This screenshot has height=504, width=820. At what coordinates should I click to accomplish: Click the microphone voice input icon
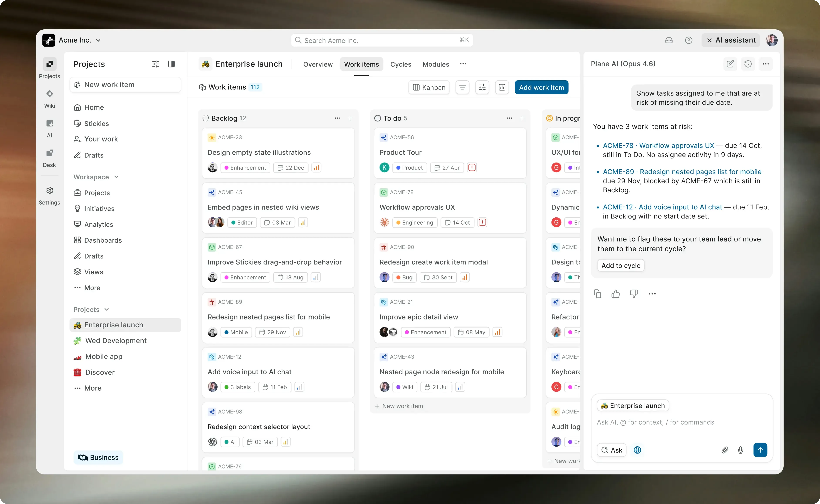tap(740, 450)
